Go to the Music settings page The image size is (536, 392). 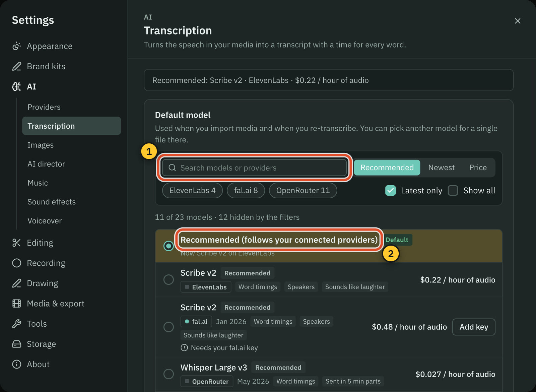(72, 183)
